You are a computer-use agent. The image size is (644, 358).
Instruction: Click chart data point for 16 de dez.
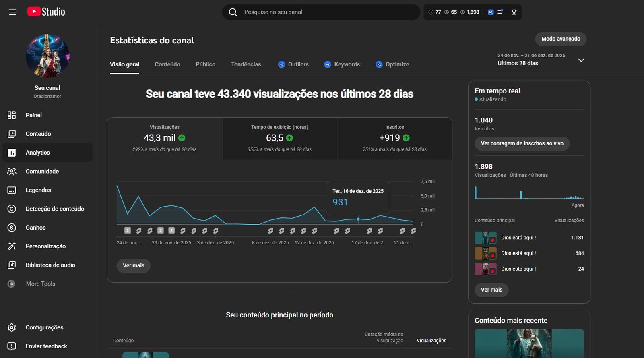358,219
